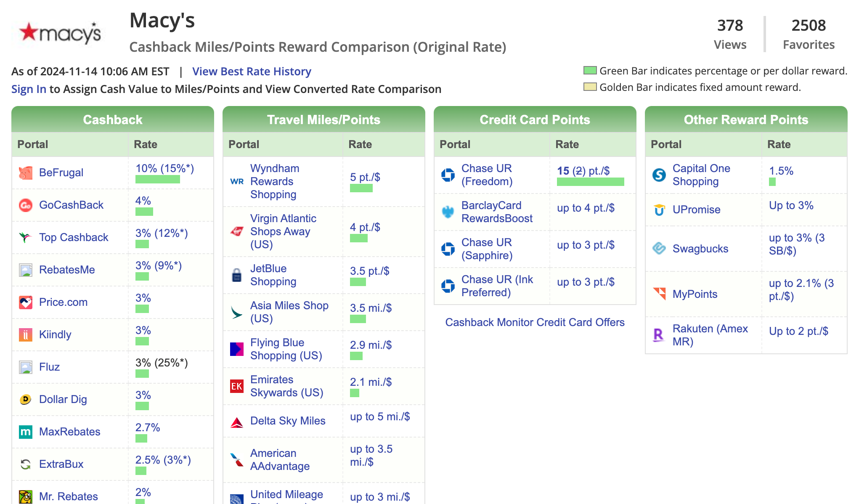Screen dimensions: 859x504
Task: Click the Chase UR (Sapphire) icon
Action: (448, 249)
